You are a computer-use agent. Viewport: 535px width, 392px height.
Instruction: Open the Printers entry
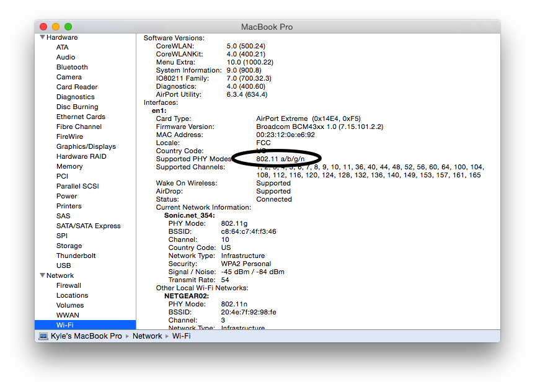click(69, 205)
